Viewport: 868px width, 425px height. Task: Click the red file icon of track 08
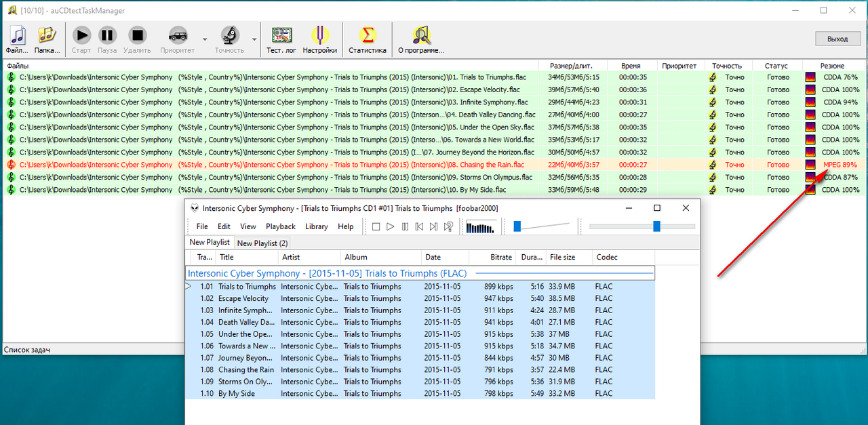(12, 165)
